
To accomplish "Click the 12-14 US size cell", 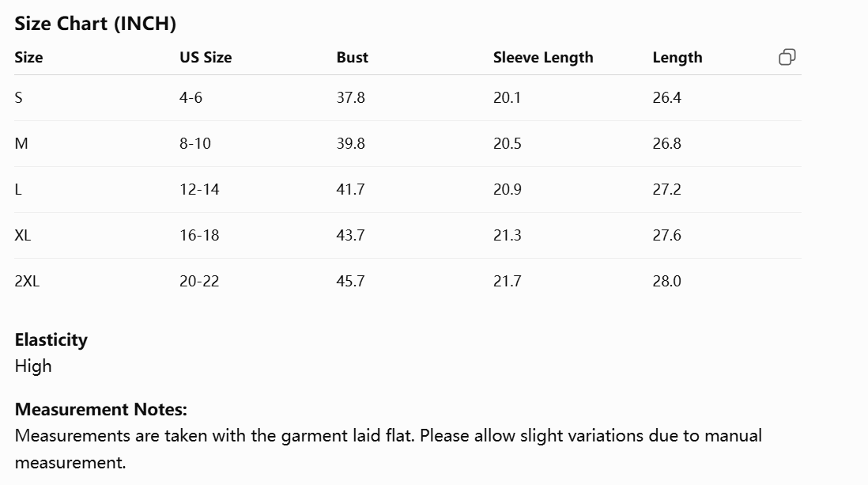I will [x=199, y=190].
